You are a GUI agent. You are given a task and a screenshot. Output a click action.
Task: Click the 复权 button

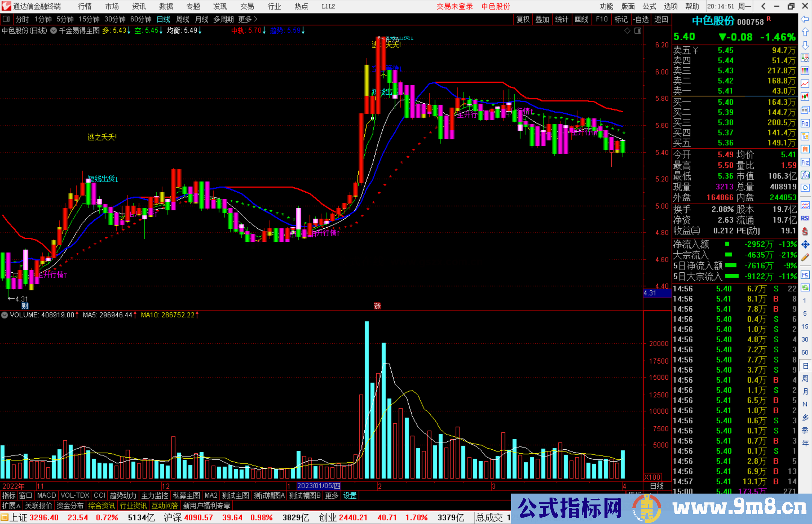(523, 19)
